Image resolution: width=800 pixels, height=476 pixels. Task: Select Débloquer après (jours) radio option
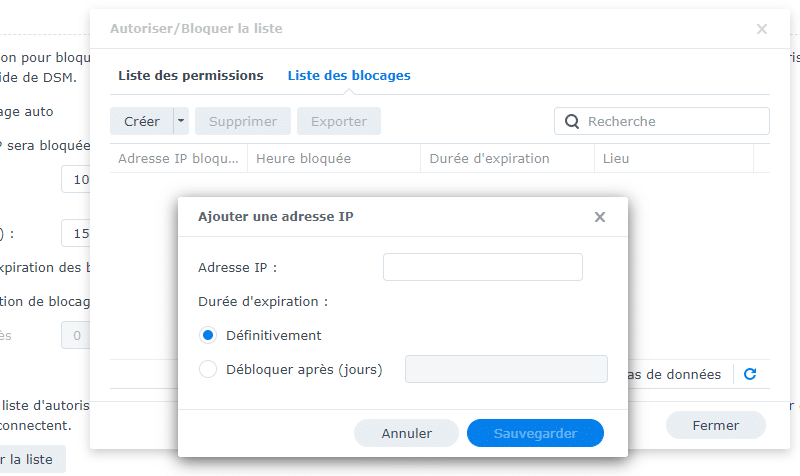tap(209, 369)
